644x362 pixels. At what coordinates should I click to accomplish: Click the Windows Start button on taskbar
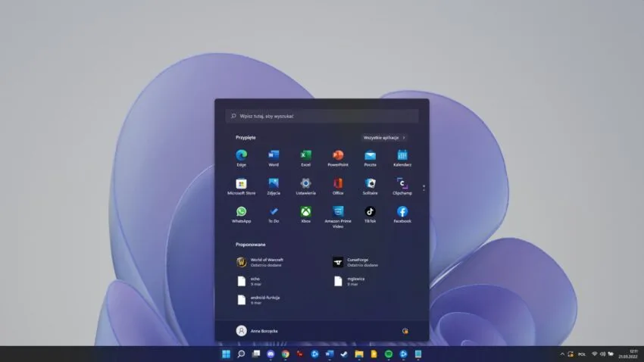(x=226, y=354)
